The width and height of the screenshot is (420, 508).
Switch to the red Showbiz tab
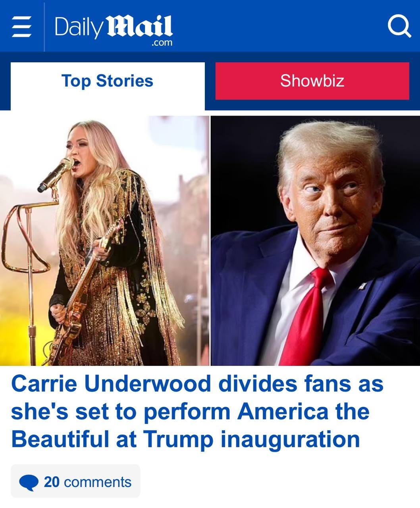tap(312, 81)
